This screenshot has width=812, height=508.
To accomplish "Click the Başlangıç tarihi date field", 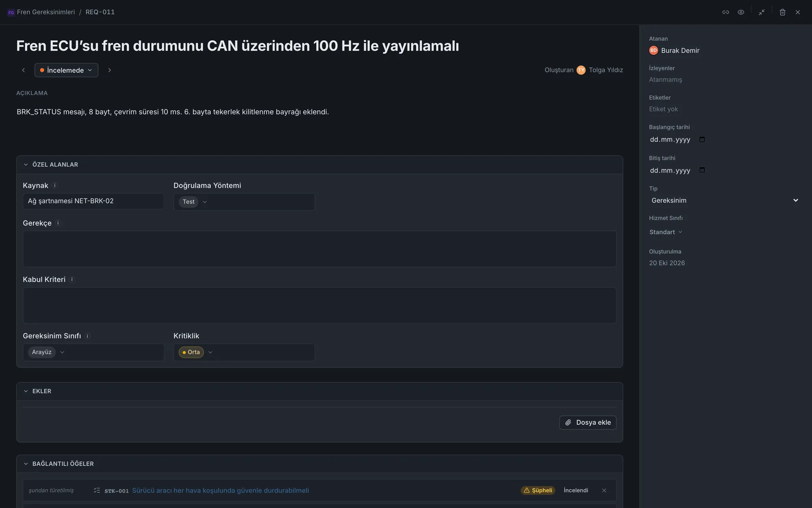I will [x=670, y=139].
